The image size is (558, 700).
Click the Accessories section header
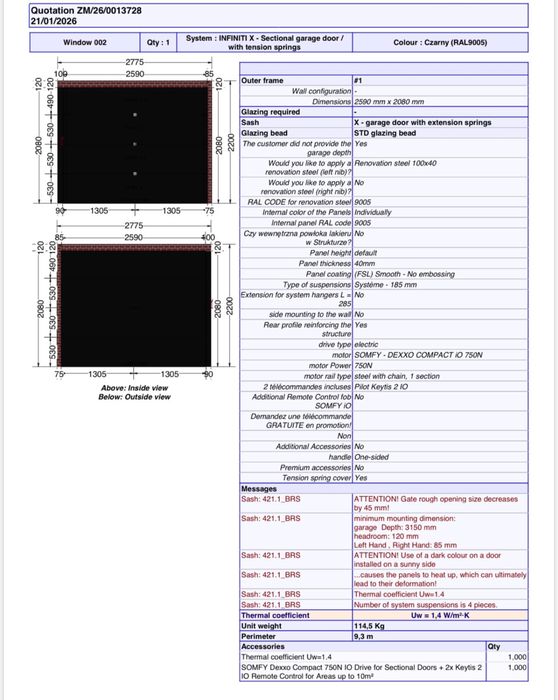[x=263, y=646]
